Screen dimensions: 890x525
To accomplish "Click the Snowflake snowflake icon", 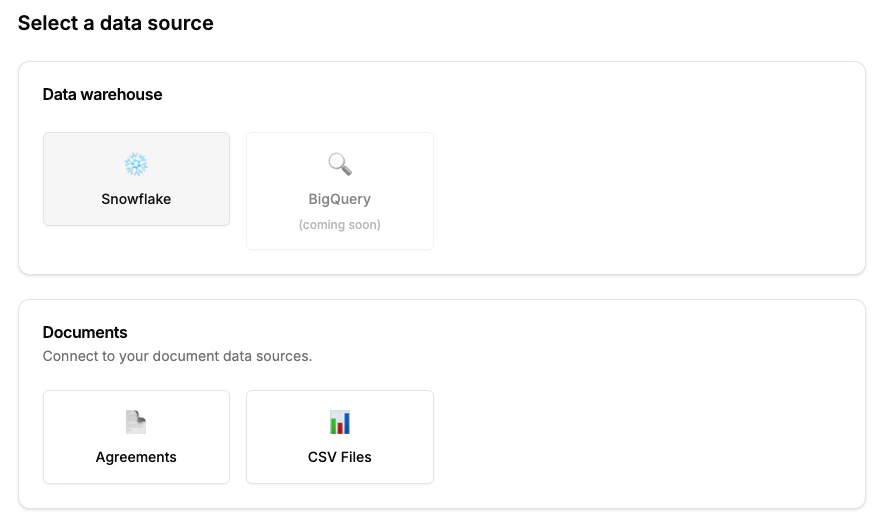I will pyautogui.click(x=136, y=165).
